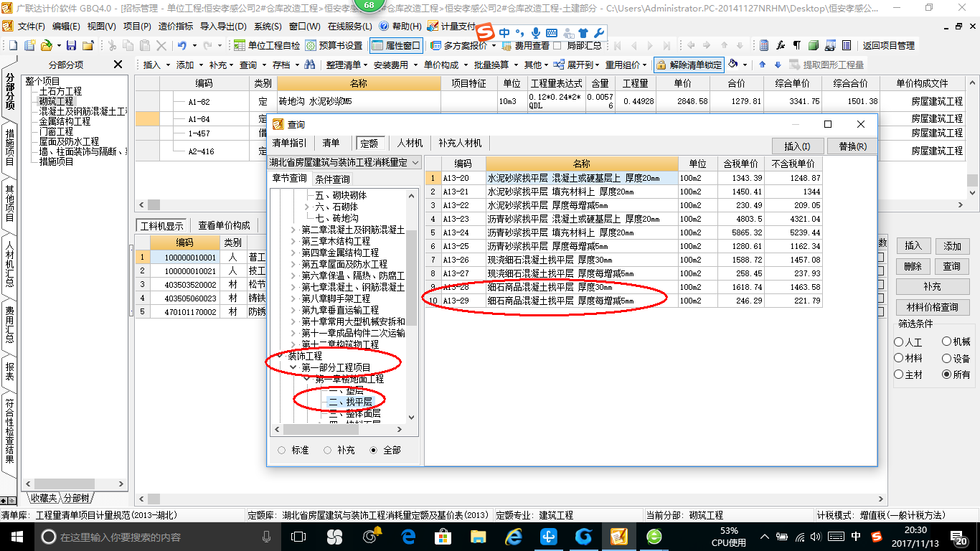Open the 项目(P) menu
The image size is (980, 551).
[137, 26]
